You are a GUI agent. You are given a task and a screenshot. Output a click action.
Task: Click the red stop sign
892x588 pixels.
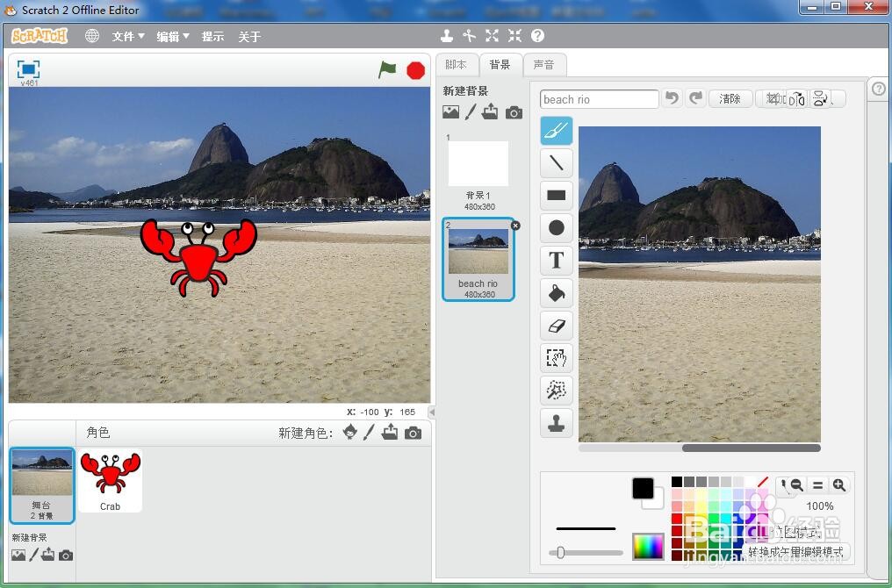[416, 70]
